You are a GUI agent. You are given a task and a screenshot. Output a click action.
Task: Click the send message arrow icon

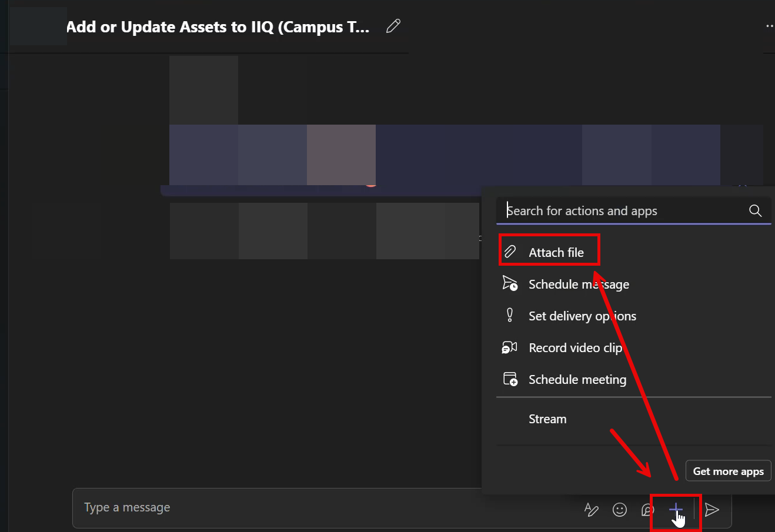click(x=712, y=510)
